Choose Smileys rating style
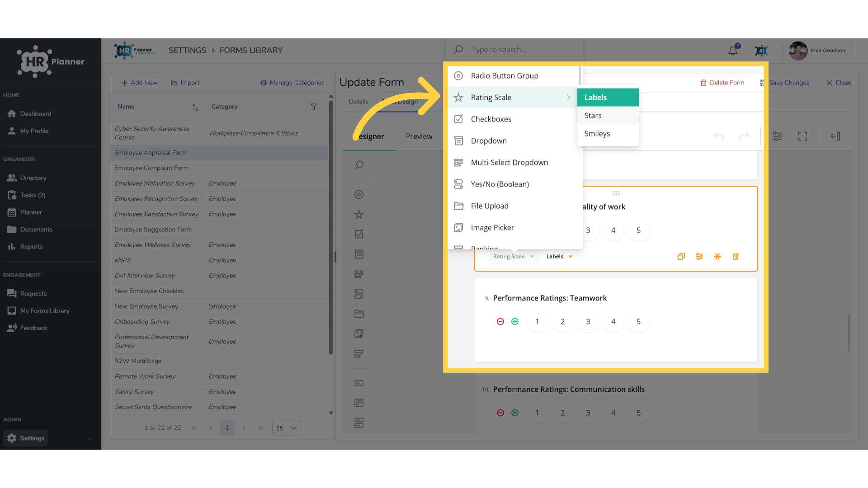Image resolution: width=868 pixels, height=488 pixels. tap(608, 134)
